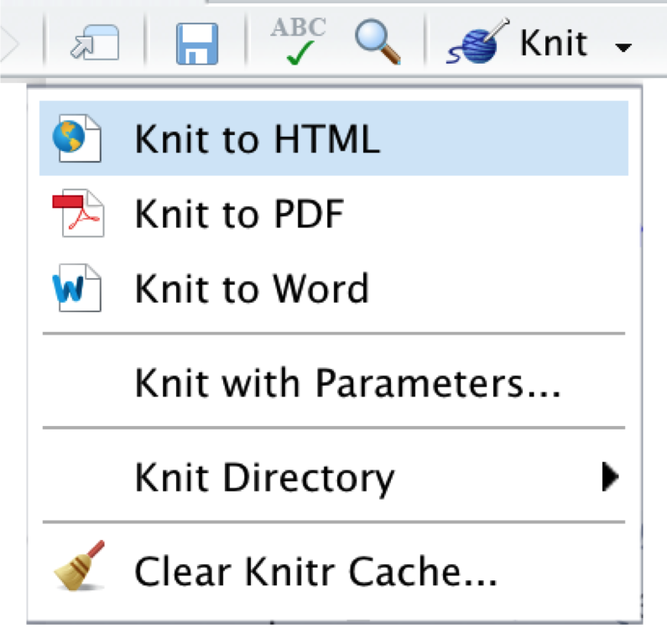
Task: Expand the Knit Directory submenu arrow
Action: click(610, 477)
